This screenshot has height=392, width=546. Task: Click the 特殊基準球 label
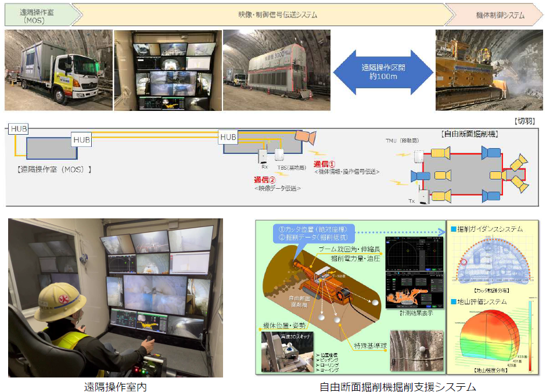pos(370,346)
